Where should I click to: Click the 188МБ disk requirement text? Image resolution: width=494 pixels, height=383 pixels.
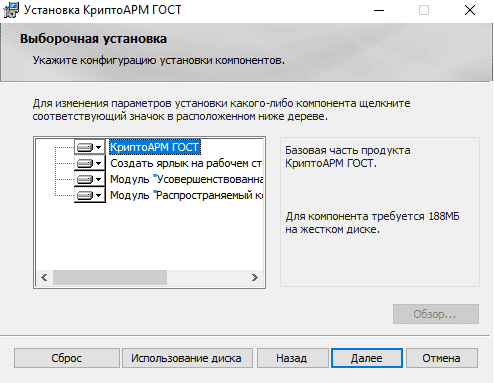372,223
